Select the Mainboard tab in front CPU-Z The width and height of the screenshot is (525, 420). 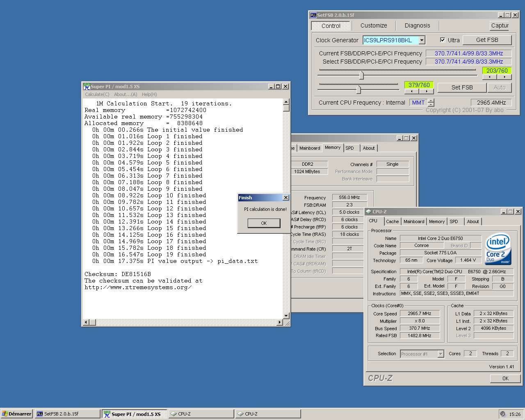[x=414, y=221]
